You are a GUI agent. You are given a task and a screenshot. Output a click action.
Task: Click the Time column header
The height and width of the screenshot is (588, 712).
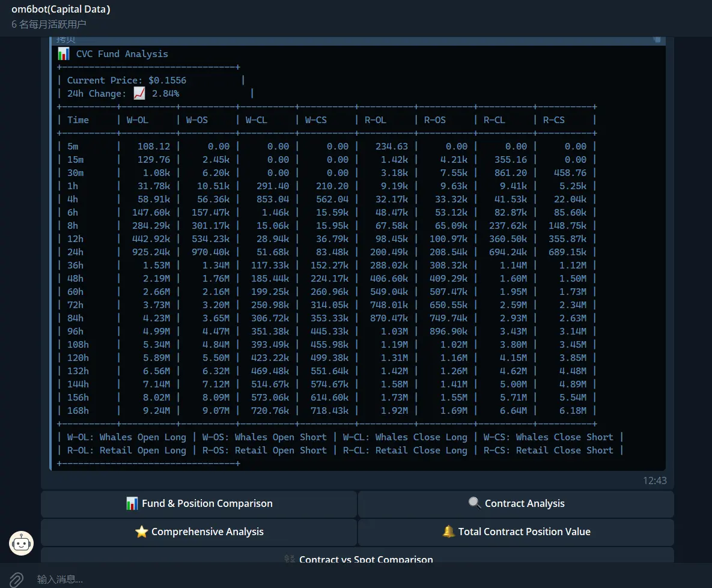(78, 120)
